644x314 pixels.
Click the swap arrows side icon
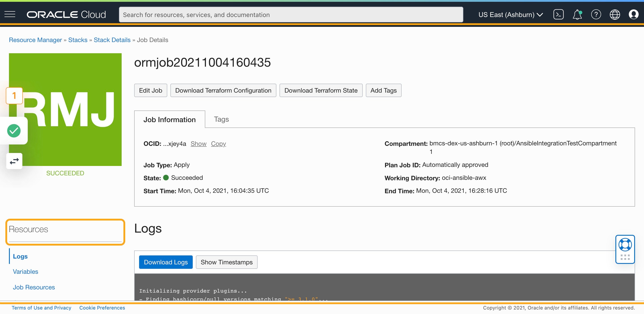14,161
